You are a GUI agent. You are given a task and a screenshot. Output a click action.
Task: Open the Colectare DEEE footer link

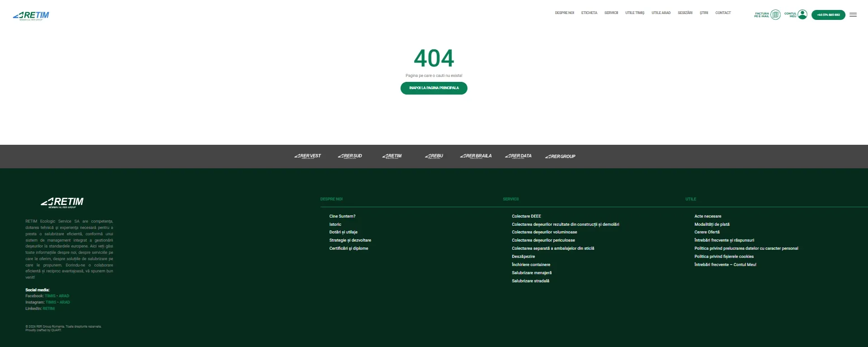[x=526, y=216]
